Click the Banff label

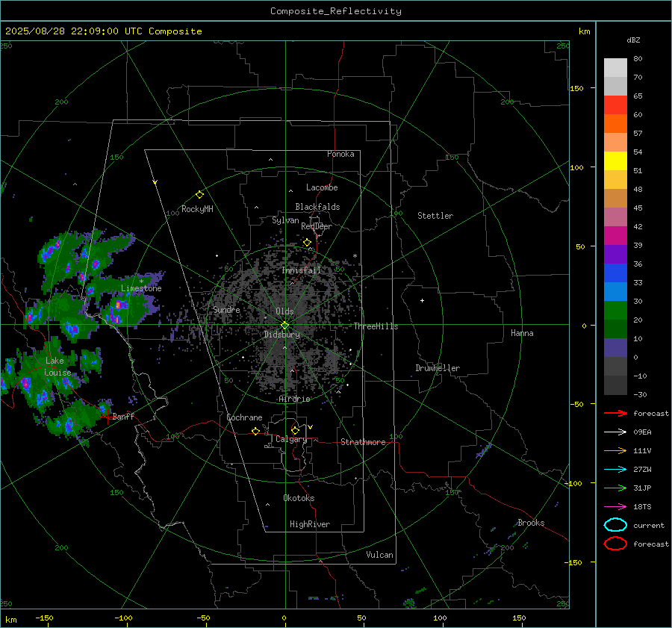pyautogui.click(x=123, y=416)
